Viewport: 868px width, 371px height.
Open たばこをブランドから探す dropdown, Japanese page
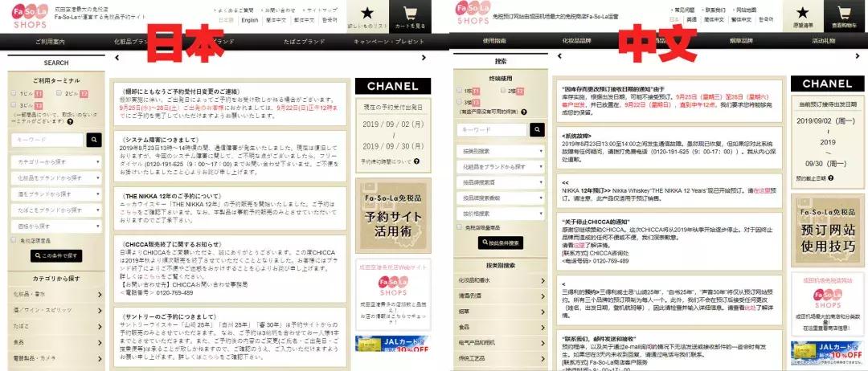[x=56, y=210]
